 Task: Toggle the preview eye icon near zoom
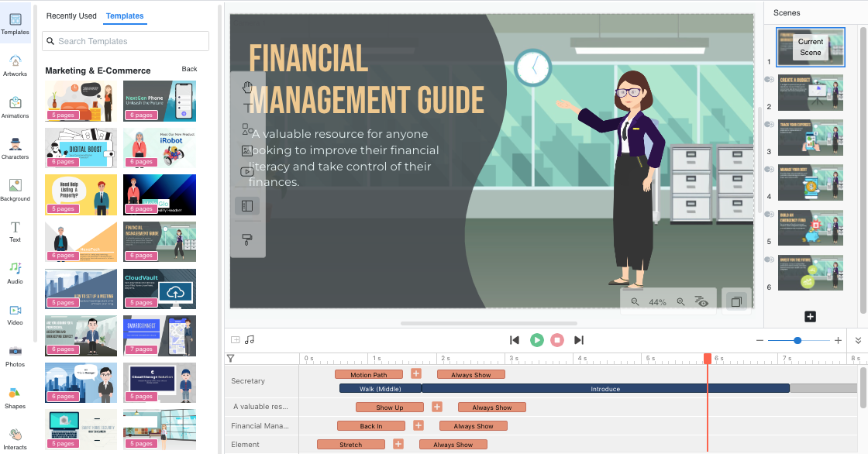point(702,302)
